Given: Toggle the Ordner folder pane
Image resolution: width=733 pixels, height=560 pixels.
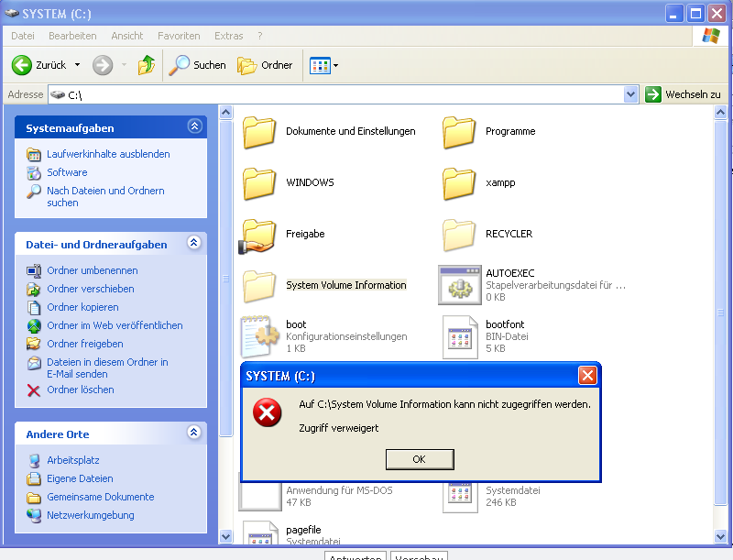Looking at the screenshot, I should click(265, 65).
